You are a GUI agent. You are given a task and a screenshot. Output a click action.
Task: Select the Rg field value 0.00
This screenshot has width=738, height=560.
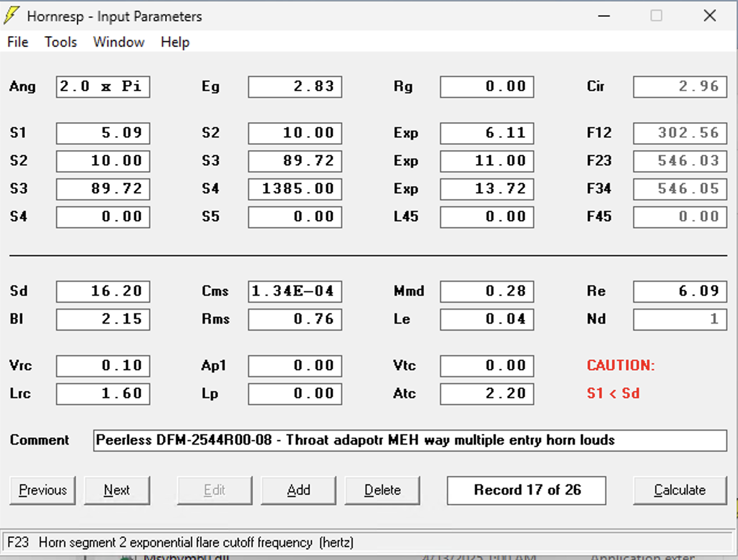pos(487,87)
